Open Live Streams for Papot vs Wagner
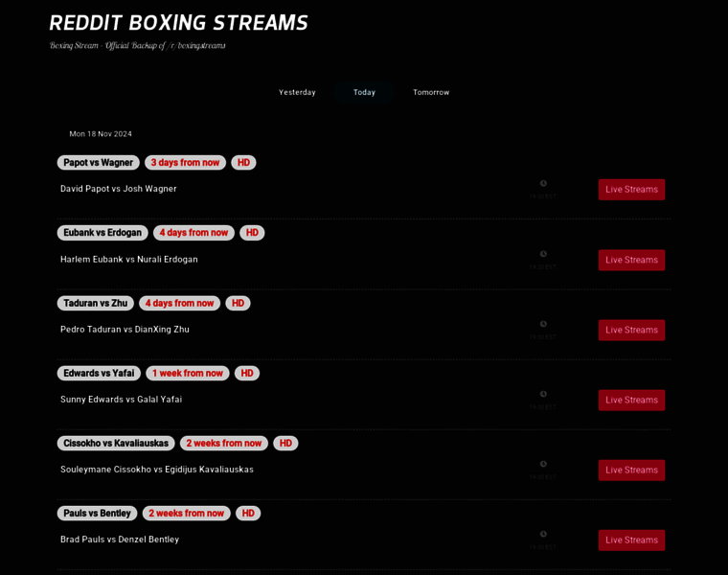This screenshot has width=728, height=575. tap(631, 190)
